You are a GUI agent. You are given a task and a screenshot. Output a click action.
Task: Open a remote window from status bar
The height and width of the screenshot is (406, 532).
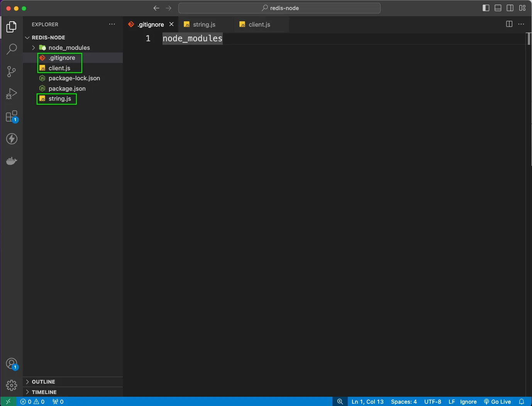click(x=8, y=401)
